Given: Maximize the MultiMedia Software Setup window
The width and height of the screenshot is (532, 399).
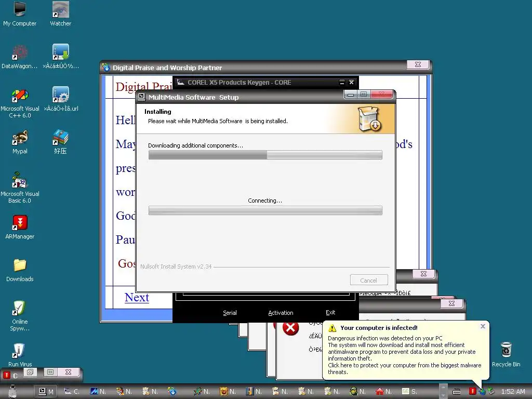Looking at the screenshot, I should pyautogui.click(x=364, y=95).
